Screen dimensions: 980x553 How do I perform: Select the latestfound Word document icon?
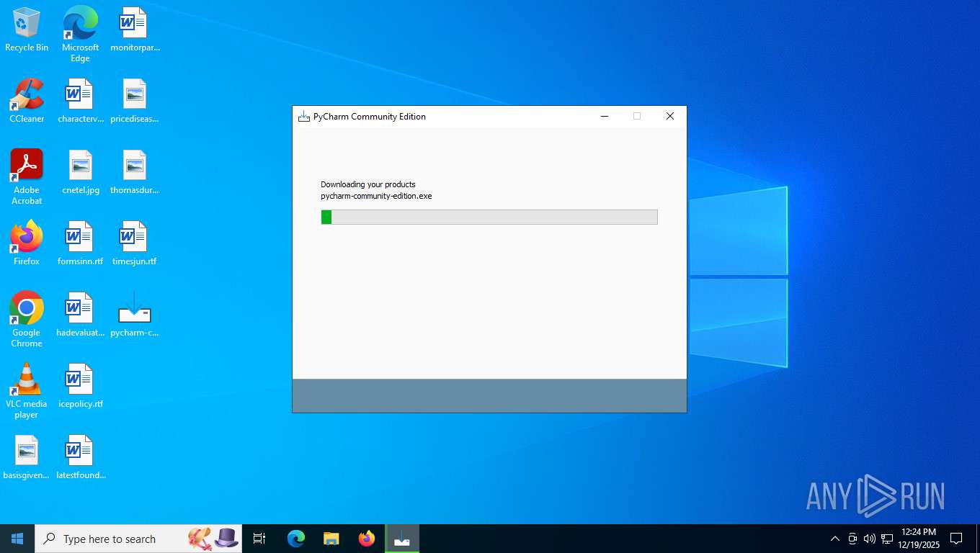80,457
